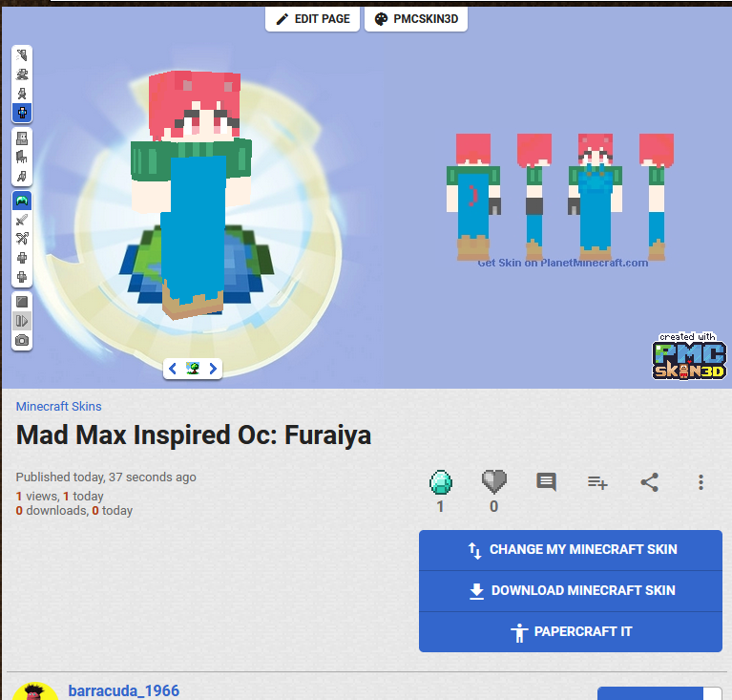Equip the sword item icon
This screenshot has width=732, height=700.
coord(22,220)
